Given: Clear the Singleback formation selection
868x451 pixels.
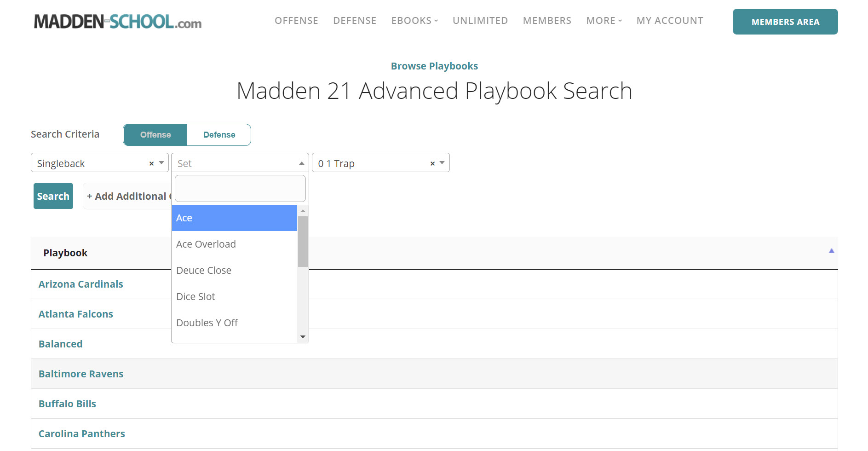Looking at the screenshot, I should (x=151, y=164).
